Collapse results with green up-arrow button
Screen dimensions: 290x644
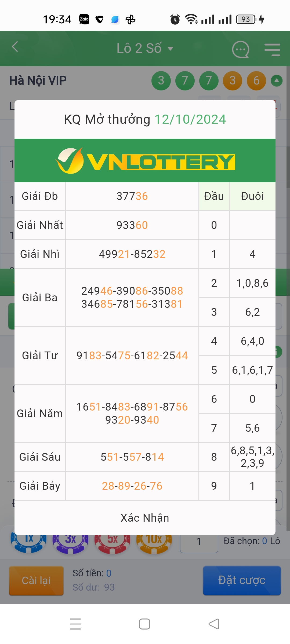(277, 80)
